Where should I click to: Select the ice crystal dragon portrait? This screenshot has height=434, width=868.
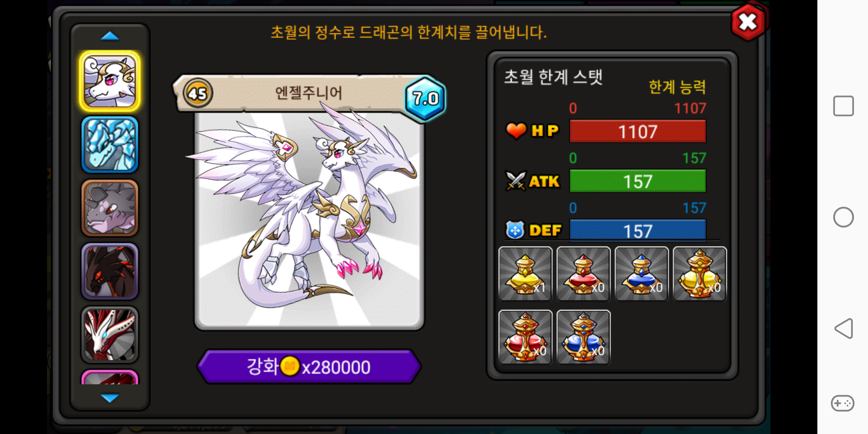(x=109, y=144)
